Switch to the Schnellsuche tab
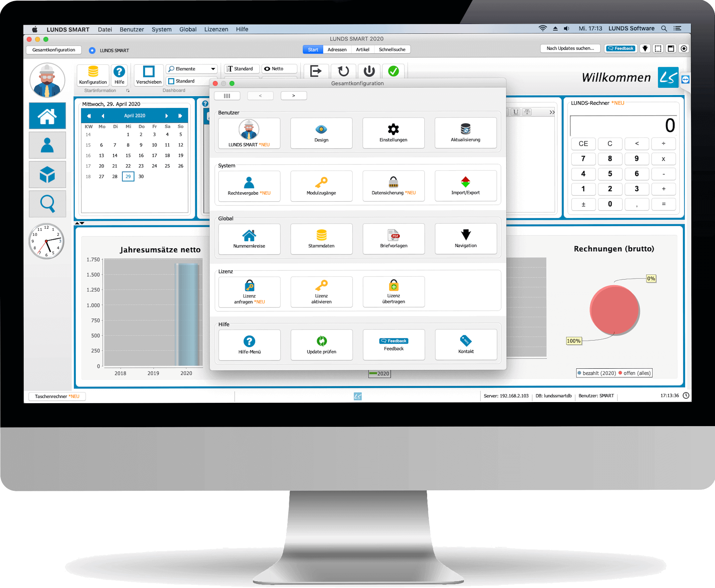Image resolution: width=715 pixels, height=588 pixels. [392, 50]
